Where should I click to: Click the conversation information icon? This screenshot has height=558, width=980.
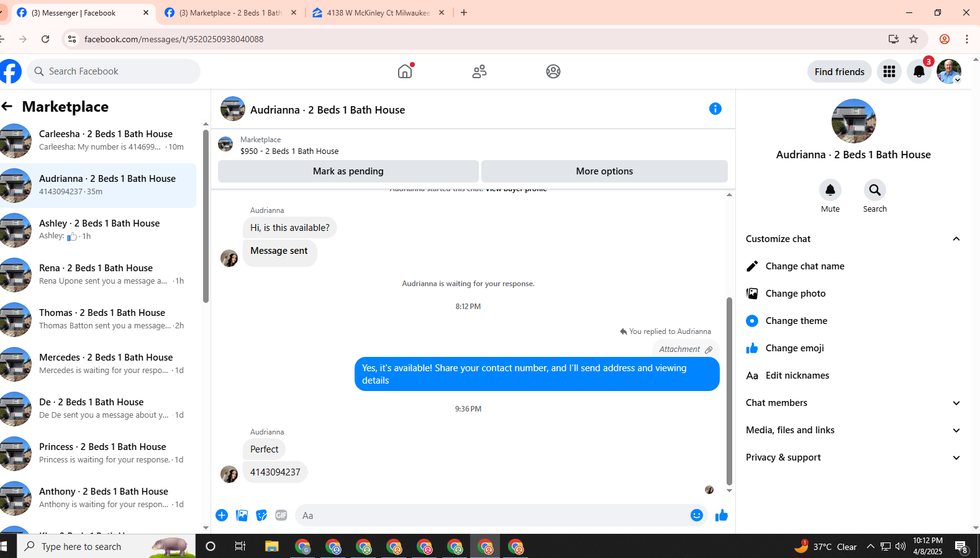(715, 109)
